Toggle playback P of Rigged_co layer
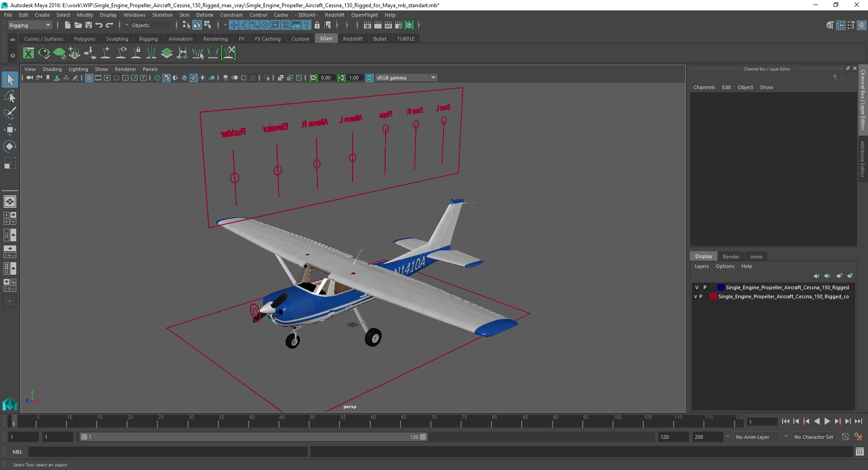868x470 pixels. coord(701,296)
